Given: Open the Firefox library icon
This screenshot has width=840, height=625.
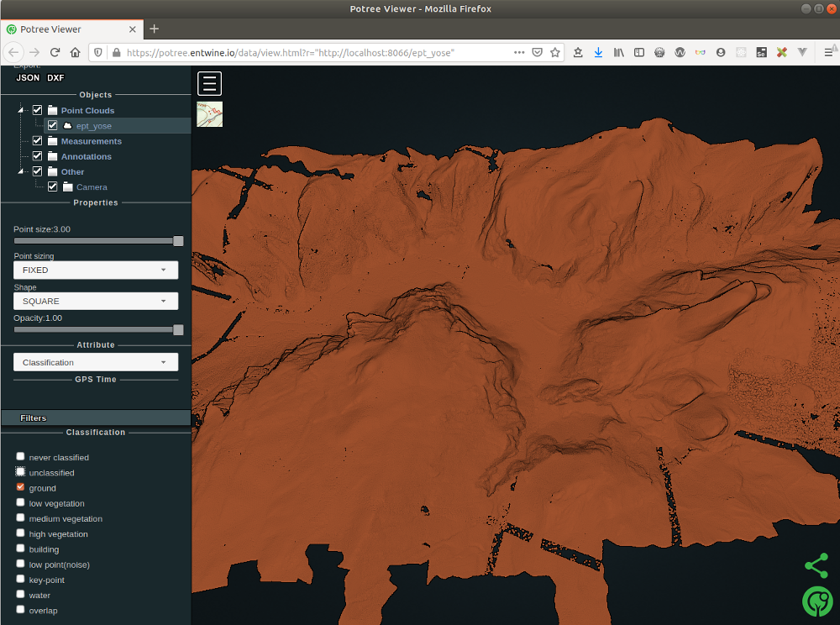Looking at the screenshot, I should point(619,52).
